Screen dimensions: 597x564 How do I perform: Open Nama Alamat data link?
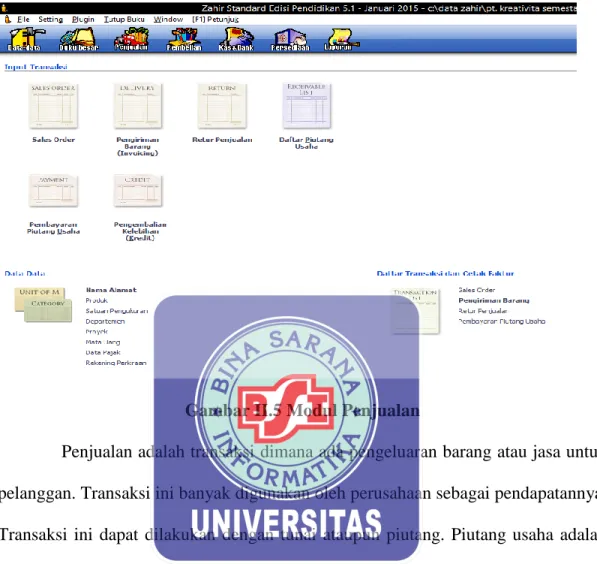(111, 290)
